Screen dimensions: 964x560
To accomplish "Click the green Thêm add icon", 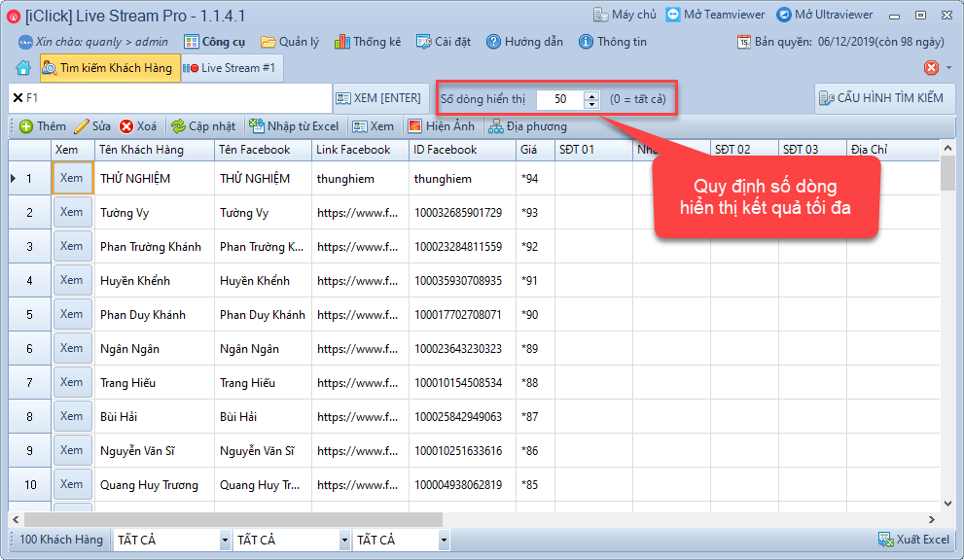I will coord(26,126).
